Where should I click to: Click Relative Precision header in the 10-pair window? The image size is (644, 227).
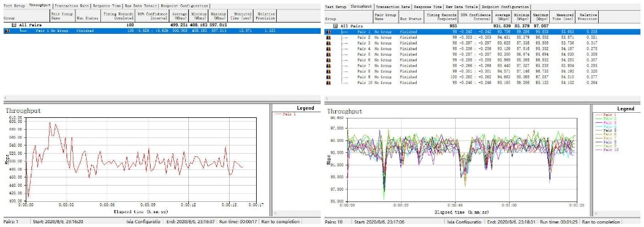pos(587,16)
